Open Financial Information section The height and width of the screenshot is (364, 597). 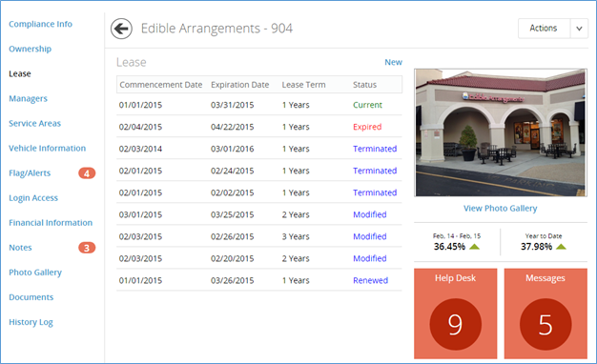tap(51, 223)
